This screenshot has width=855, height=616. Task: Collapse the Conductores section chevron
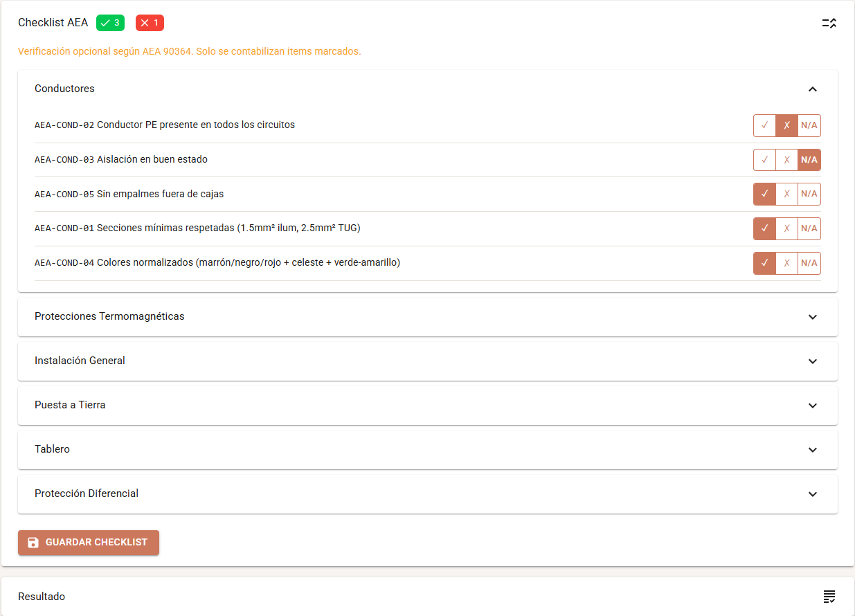pos(813,89)
